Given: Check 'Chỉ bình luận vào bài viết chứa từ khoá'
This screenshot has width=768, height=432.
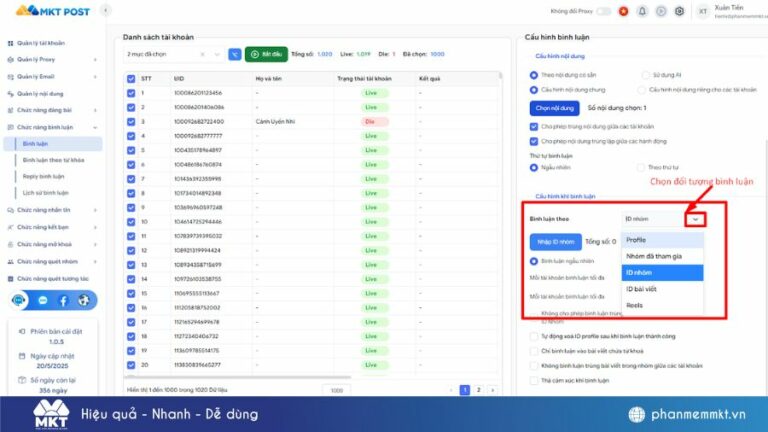Looking at the screenshot, I should pos(534,351).
